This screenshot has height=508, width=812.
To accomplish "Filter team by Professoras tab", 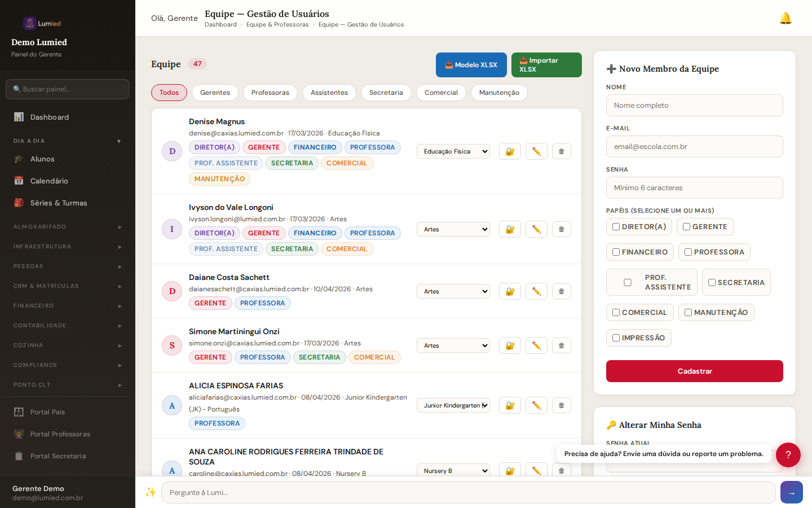I will [270, 93].
